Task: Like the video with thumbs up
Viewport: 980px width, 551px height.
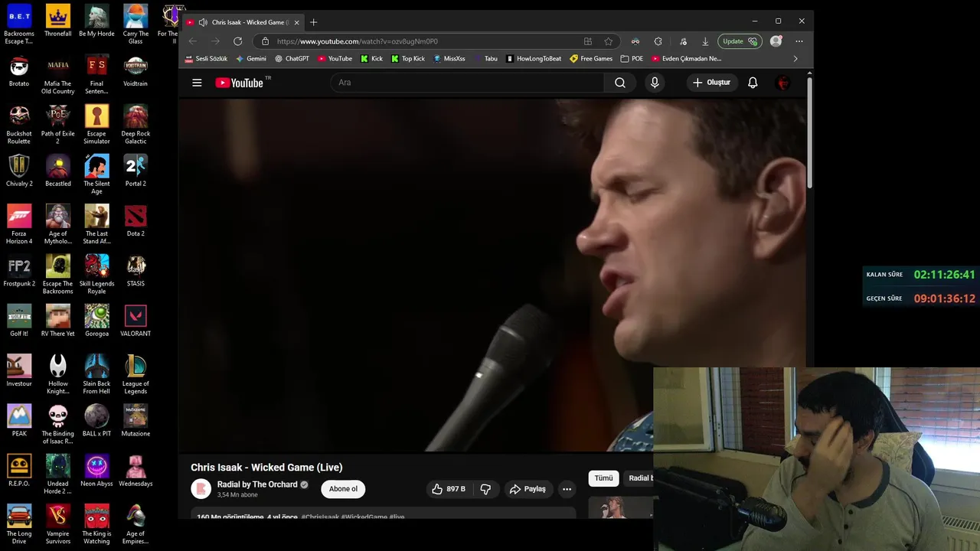Action: (x=449, y=489)
